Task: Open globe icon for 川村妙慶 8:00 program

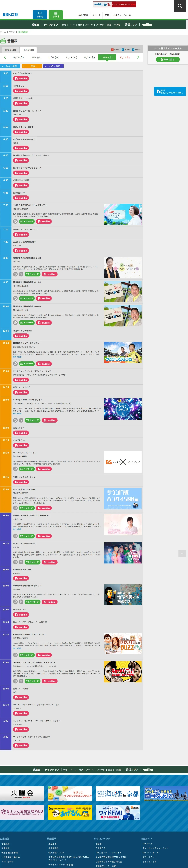Action: coord(15,274)
